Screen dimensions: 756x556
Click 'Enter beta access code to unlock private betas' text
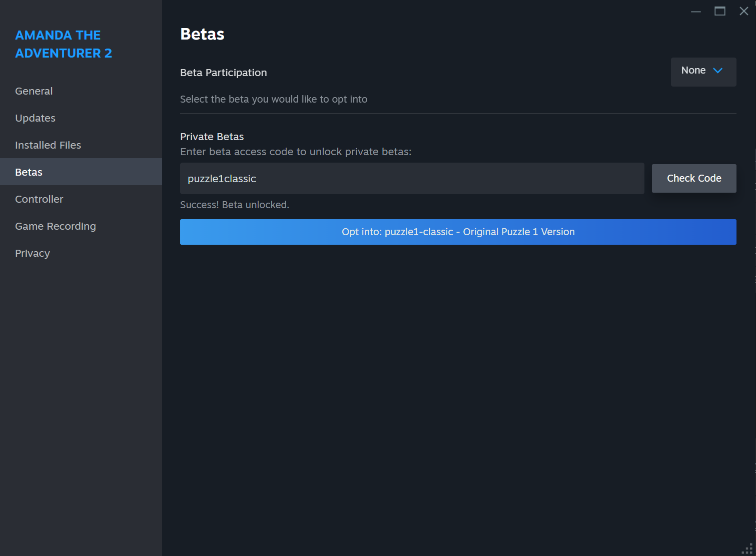(296, 152)
